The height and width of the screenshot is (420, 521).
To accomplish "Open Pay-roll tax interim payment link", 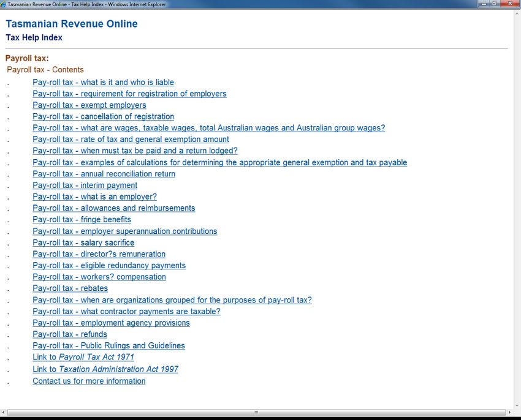I will [x=85, y=186].
